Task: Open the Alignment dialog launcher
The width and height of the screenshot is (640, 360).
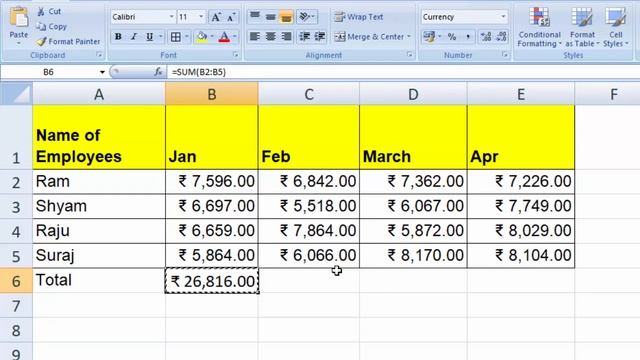Action: [x=409, y=55]
